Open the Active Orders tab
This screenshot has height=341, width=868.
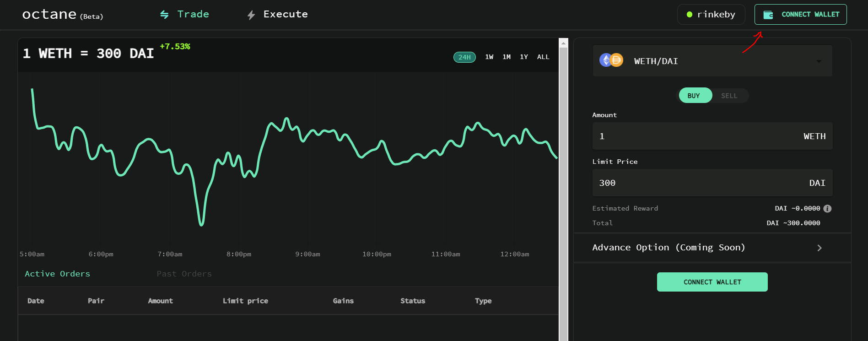tap(58, 274)
